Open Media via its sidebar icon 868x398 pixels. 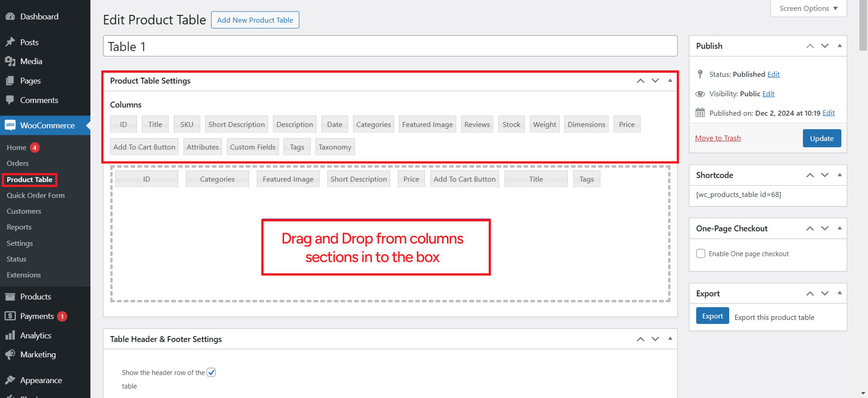click(10, 61)
